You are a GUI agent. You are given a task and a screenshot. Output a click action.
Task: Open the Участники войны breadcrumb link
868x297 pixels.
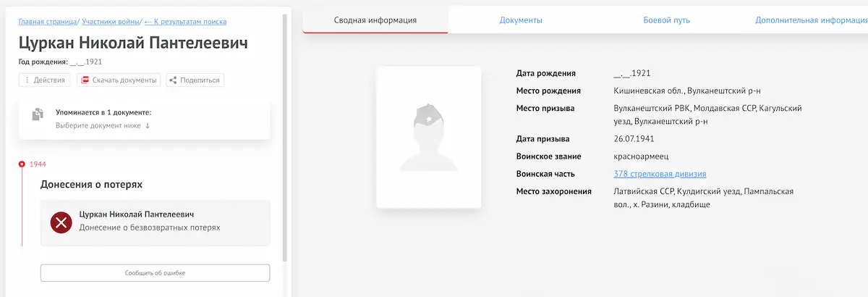tap(111, 22)
